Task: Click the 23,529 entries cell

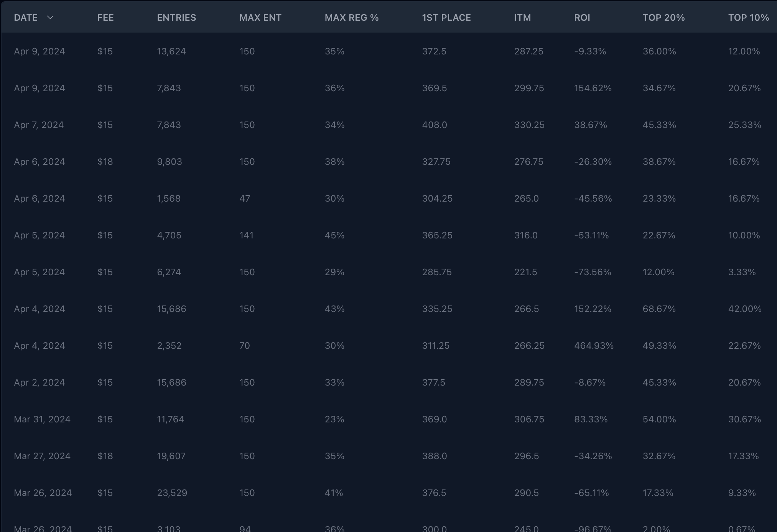Action: click(172, 493)
